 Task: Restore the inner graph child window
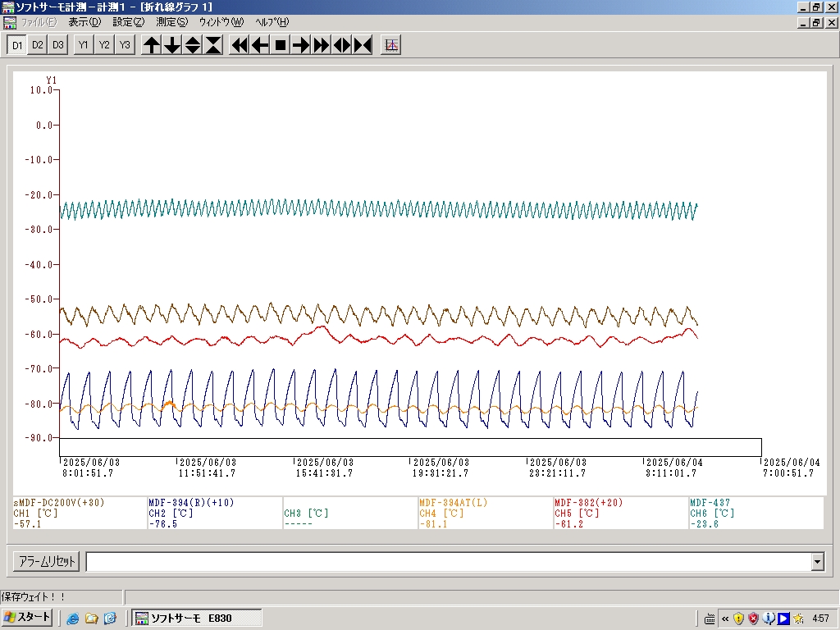pos(816,22)
